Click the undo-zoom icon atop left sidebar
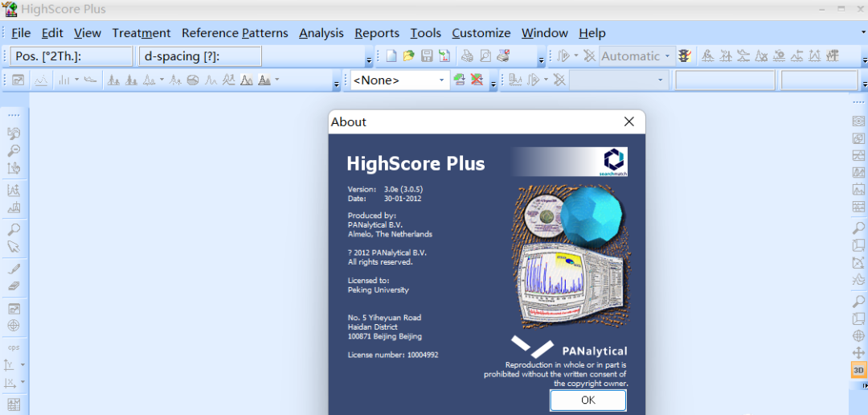This screenshot has height=415, width=868. pyautogui.click(x=14, y=134)
